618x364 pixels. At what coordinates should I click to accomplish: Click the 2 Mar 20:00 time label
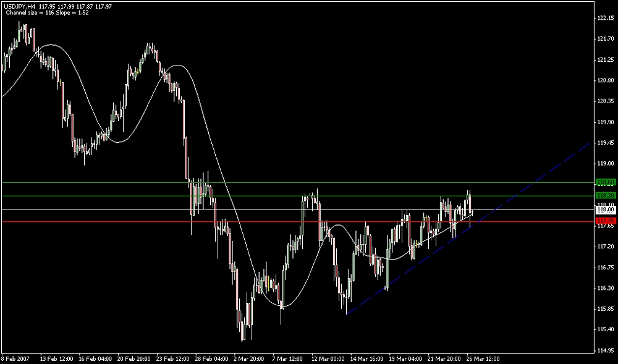point(249,358)
